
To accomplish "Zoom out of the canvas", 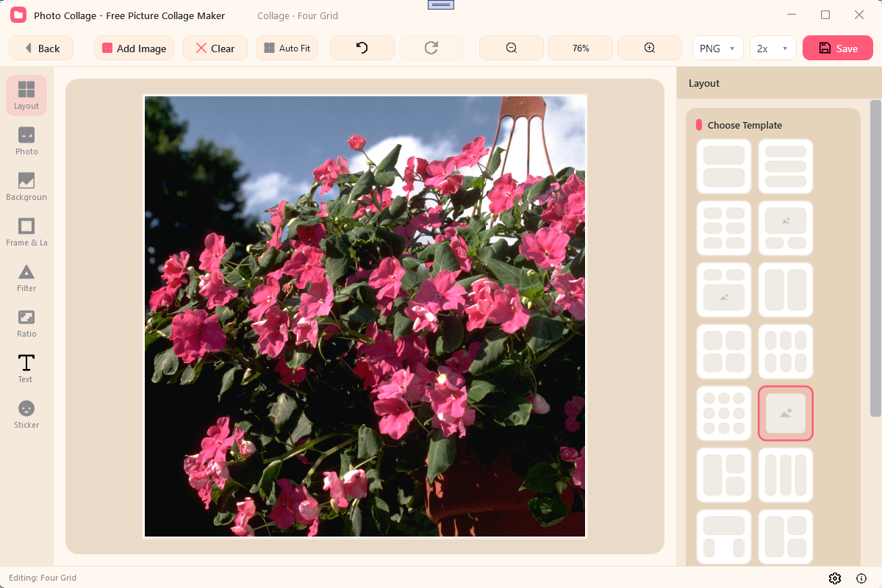I will coord(512,48).
